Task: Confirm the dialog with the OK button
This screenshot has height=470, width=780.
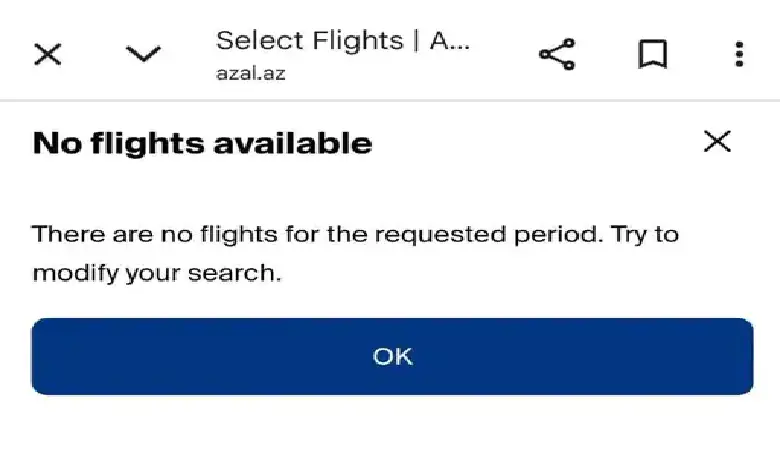Action: point(392,356)
